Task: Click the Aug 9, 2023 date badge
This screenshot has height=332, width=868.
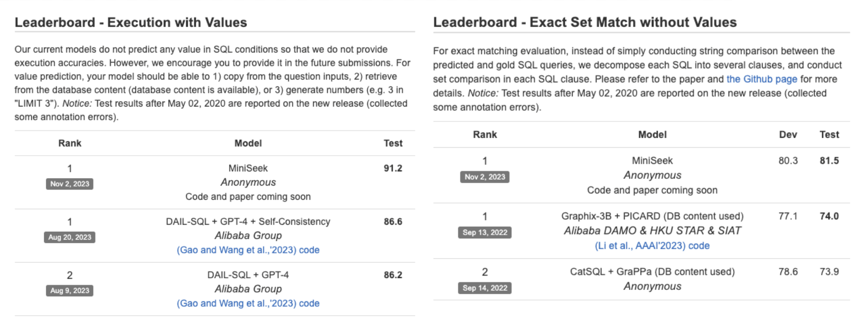Action: tap(70, 290)
